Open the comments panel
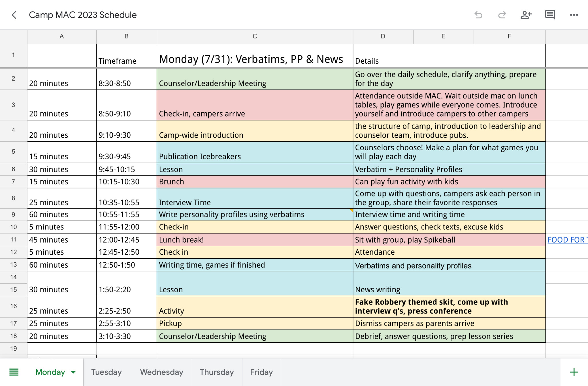This screenshot has width=588, height=386. pyautogui.click(x=550, y=15)
